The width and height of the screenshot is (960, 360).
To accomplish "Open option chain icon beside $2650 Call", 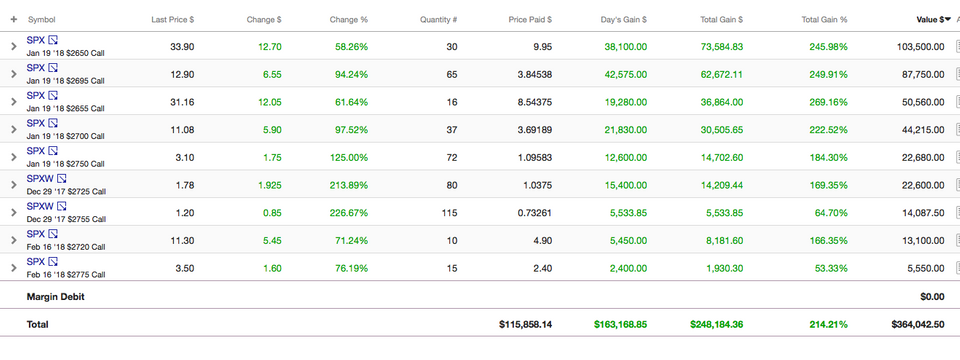I will point(53,40).
